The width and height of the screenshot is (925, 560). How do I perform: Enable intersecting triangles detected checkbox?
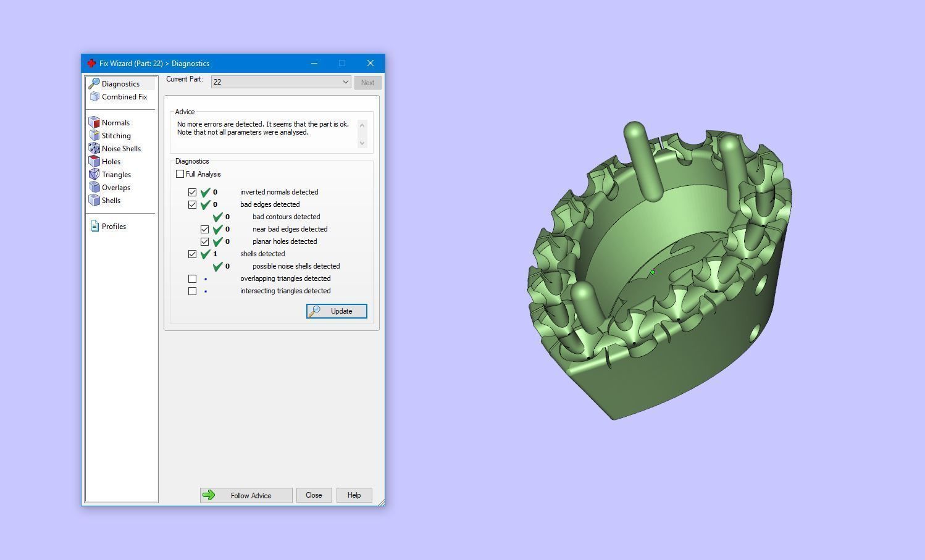tap(192, 291)
